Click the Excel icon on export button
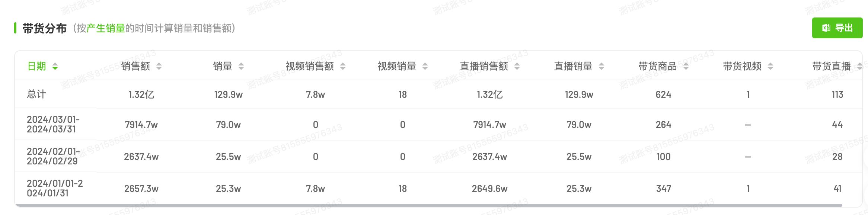 [826, 28]
